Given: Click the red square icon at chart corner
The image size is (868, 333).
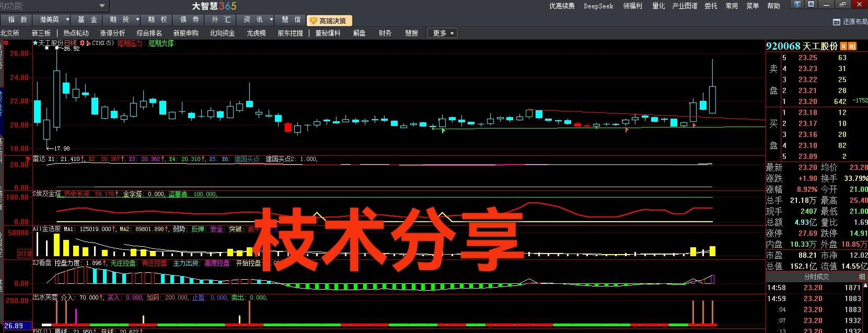Looking at the screenshot, I should point(6,43).
